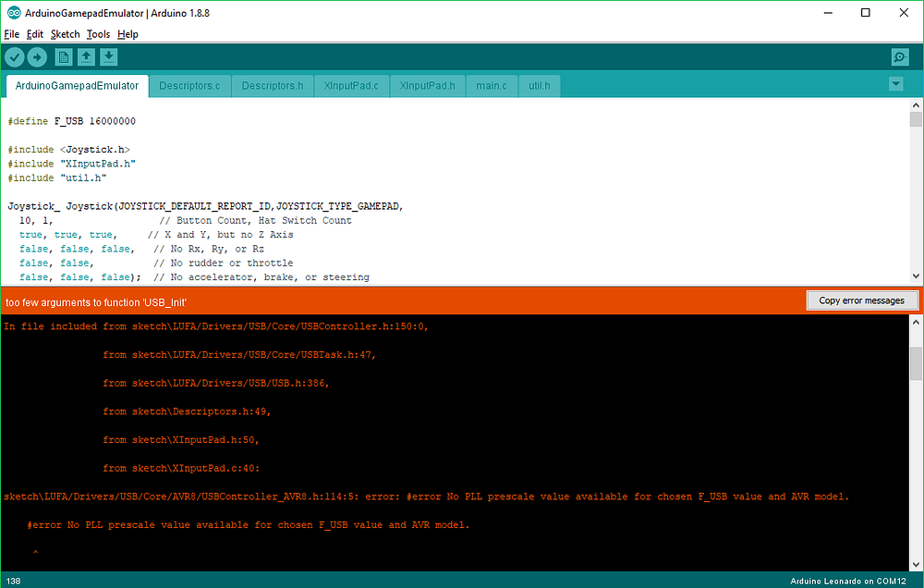
Task: Open the Help menu
Action: coord(128,34)
